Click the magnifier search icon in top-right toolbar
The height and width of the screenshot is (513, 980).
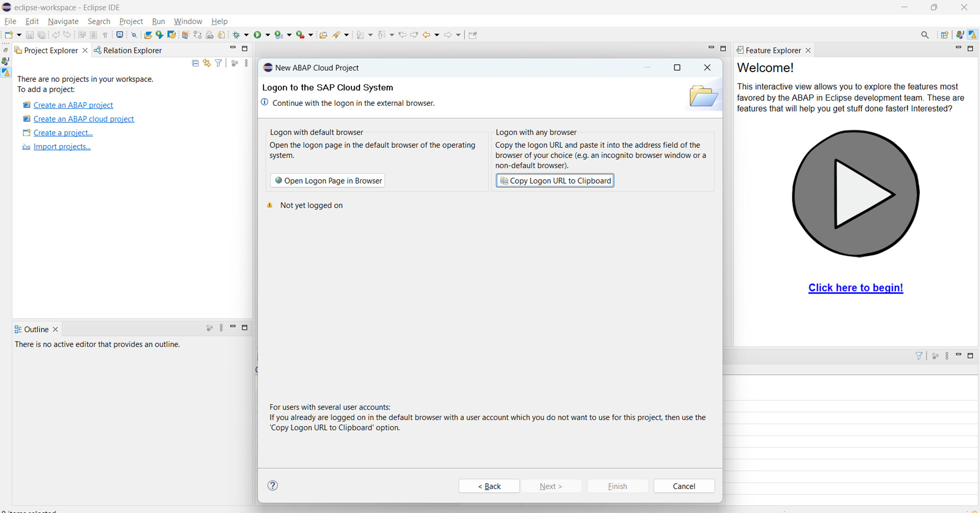(925, 35)
